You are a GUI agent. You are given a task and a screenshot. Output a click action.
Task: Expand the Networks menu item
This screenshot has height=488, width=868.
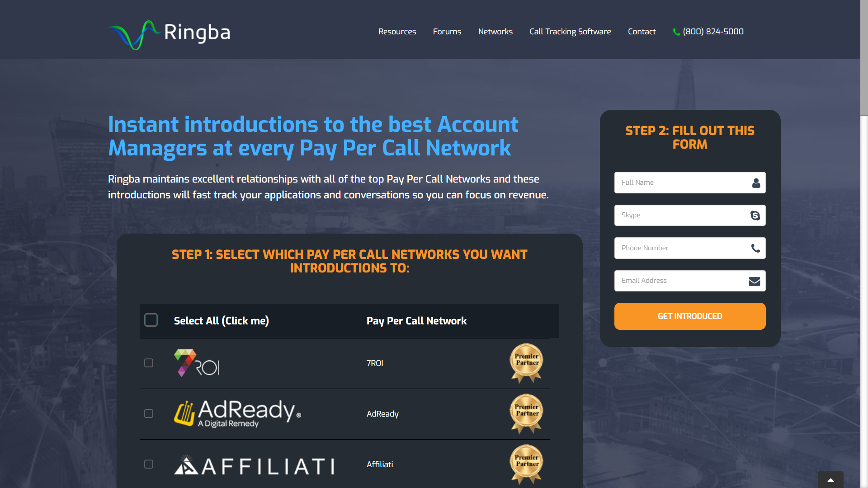pyautogui.click(x=495, y=32)
